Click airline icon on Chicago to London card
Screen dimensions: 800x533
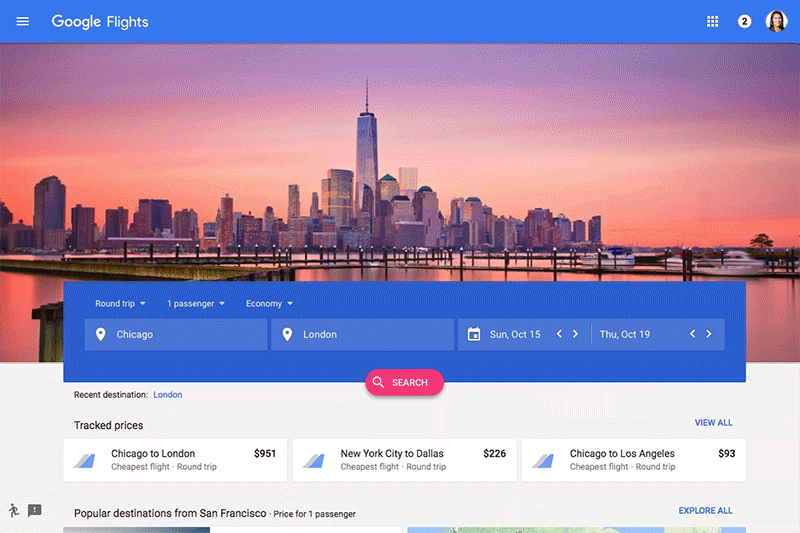coord(85,461)
